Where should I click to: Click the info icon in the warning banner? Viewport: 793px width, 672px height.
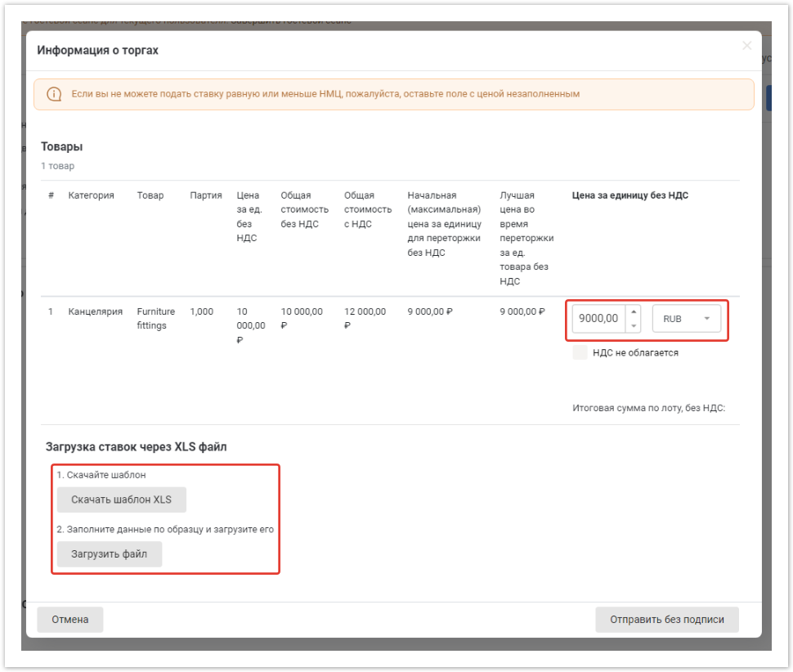(54, 94)
